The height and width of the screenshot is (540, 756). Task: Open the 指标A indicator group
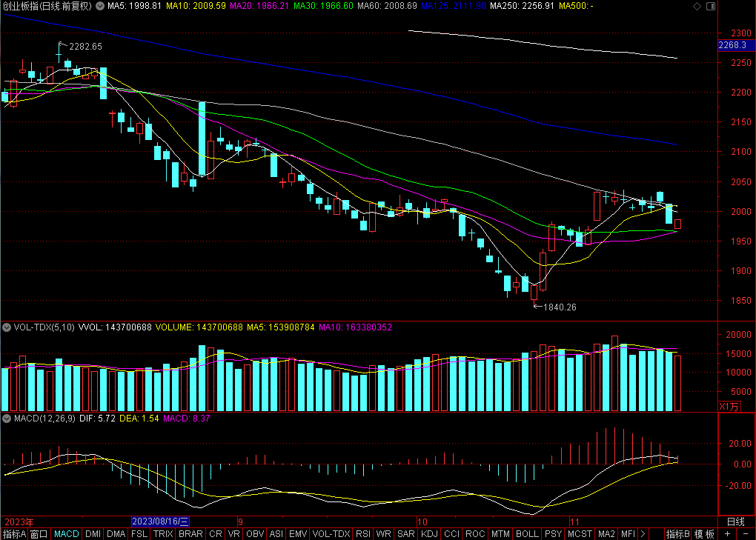[15, 534]
